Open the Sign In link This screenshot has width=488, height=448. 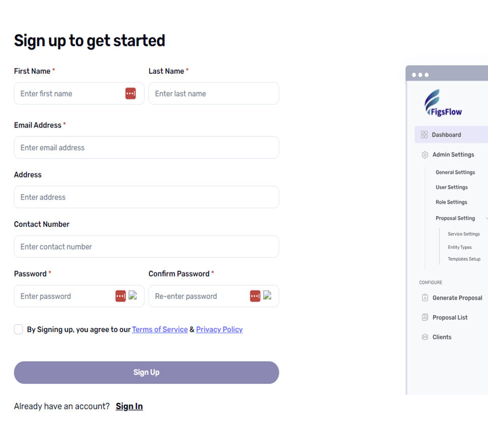[x=129, y=406]
